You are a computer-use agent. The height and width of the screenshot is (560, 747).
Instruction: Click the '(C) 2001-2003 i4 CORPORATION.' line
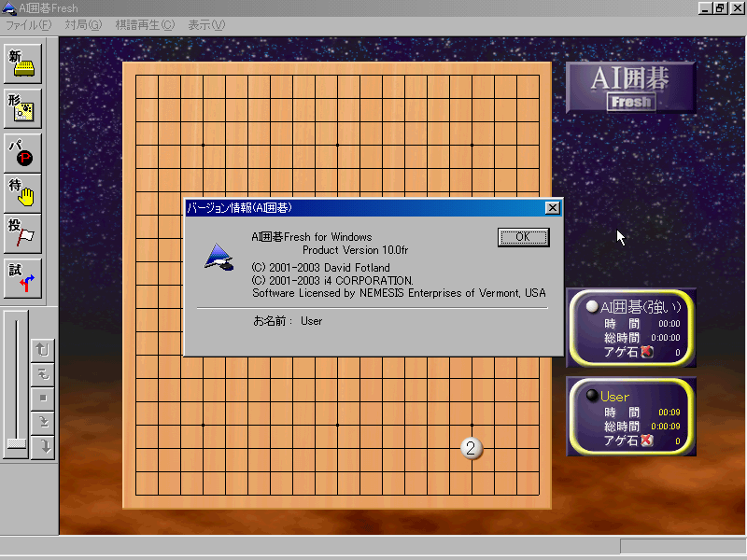tap(332, 281)
